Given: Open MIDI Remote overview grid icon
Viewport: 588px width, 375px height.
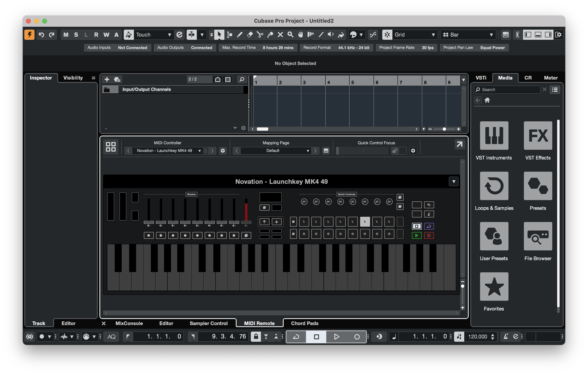Looking at the screenshot, I should [111, 147].
